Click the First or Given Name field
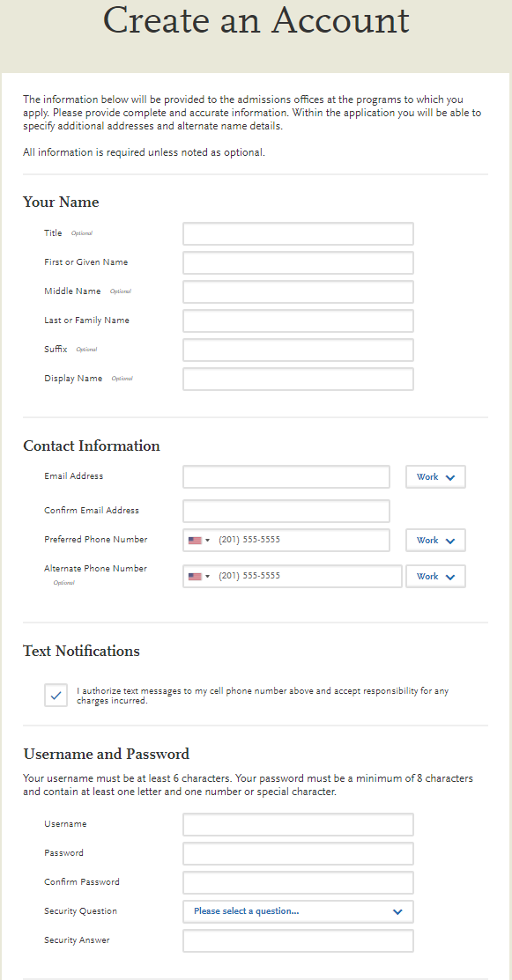512x980 pixels. [x=298, y=262]
